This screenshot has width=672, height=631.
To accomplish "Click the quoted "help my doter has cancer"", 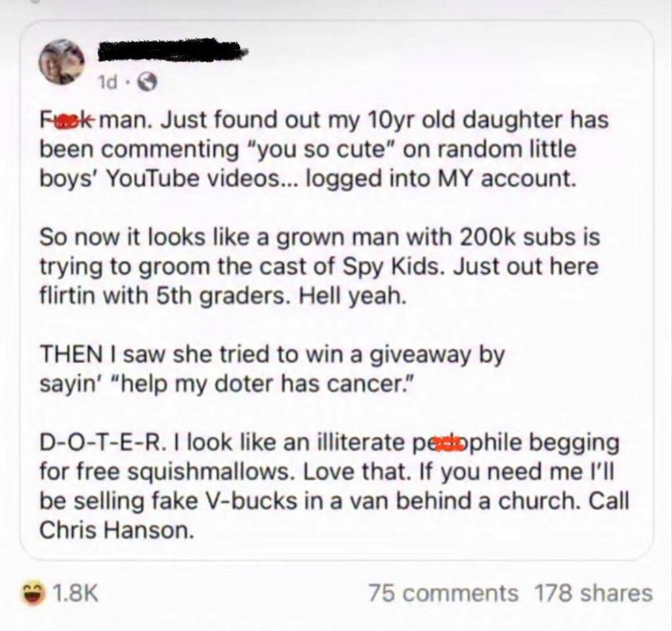I will pos(264,383).
